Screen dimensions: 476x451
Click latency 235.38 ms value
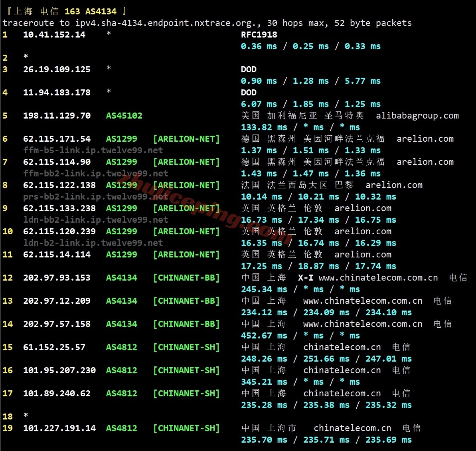pos(326,405)
